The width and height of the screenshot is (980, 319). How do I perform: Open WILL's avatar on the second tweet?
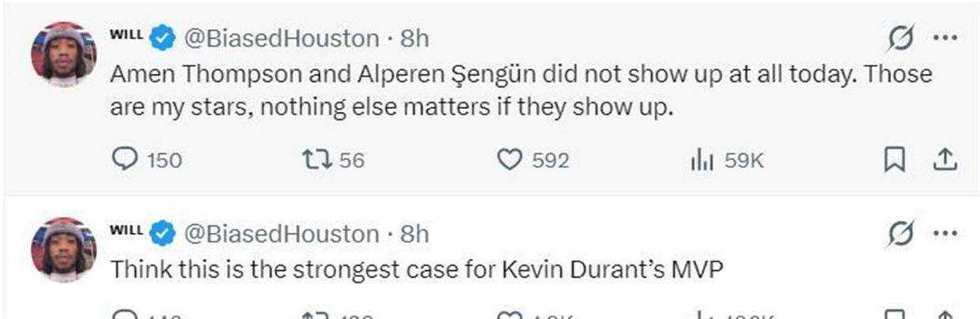[x=62, y=250]
